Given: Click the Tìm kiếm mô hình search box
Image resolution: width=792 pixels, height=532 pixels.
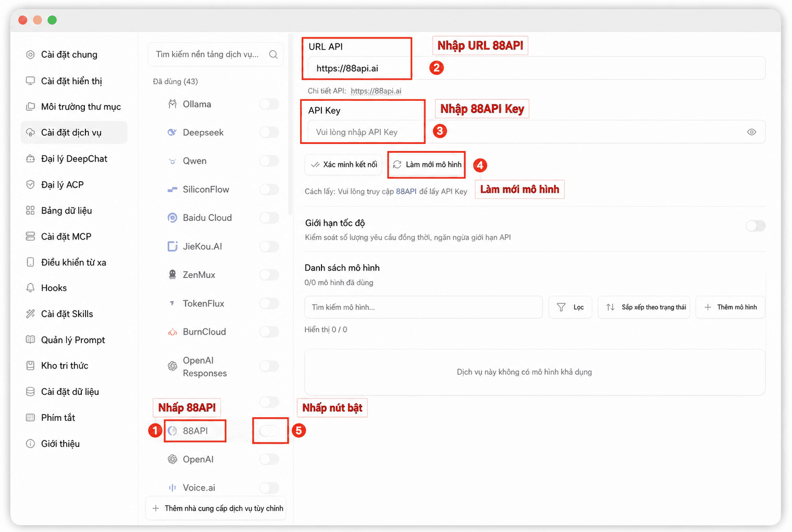Looking at the screenshot, I should tap(423, 307).
